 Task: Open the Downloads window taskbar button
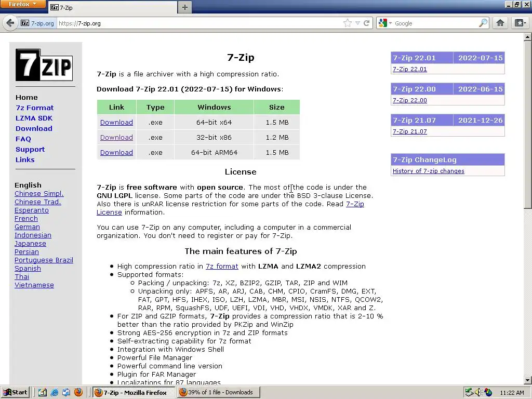(x=219, y=392)
